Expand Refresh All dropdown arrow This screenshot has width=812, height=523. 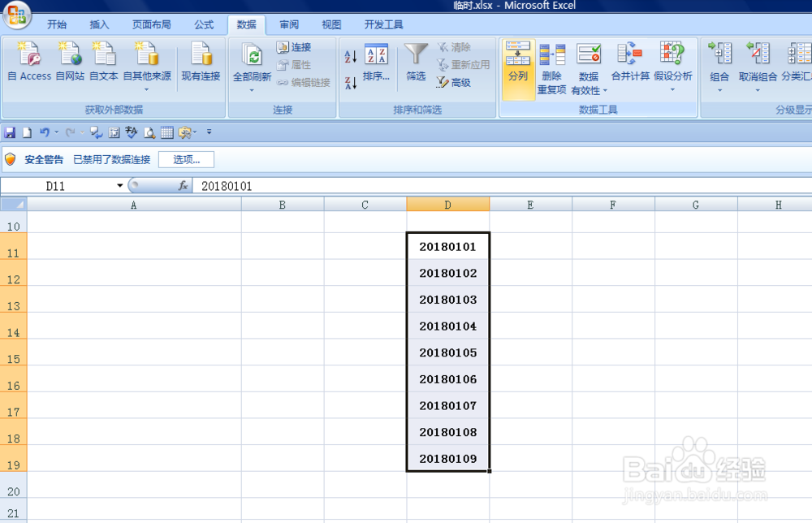click(x=252, y=91)
